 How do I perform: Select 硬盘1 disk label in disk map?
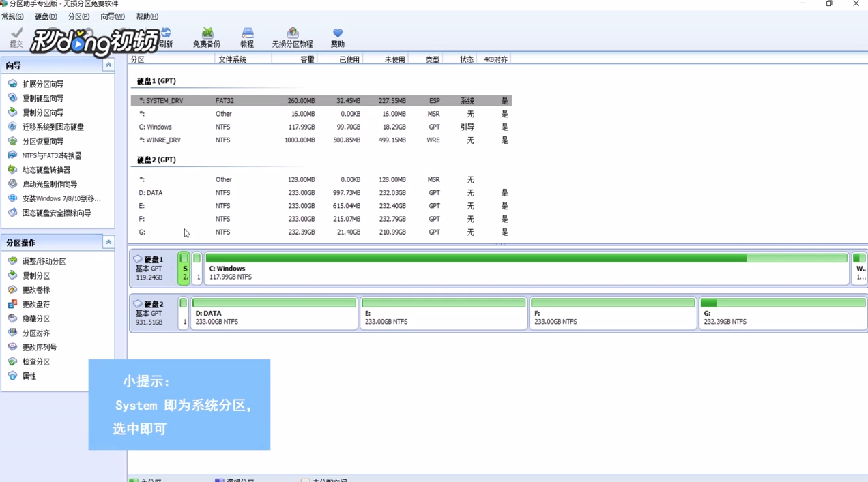pyautogui.click(x=153, y=268)
